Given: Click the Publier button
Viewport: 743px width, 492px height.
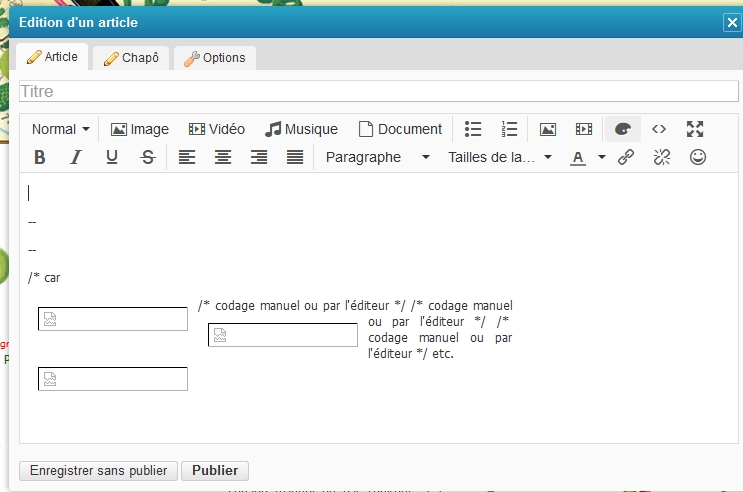Looking at the screenshot, I should pyautogui.click(x=215, y=470).
